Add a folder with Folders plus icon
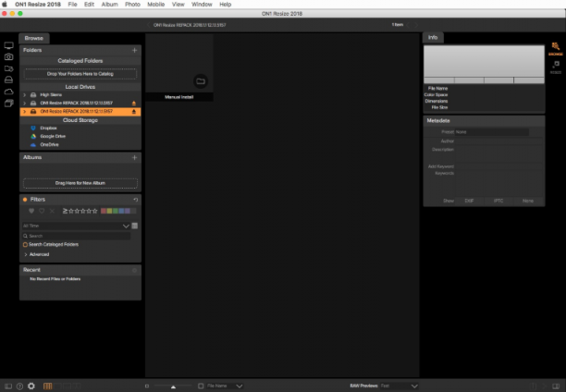The width and height of the screenshot is (566, 392). [x=134, y=50]
